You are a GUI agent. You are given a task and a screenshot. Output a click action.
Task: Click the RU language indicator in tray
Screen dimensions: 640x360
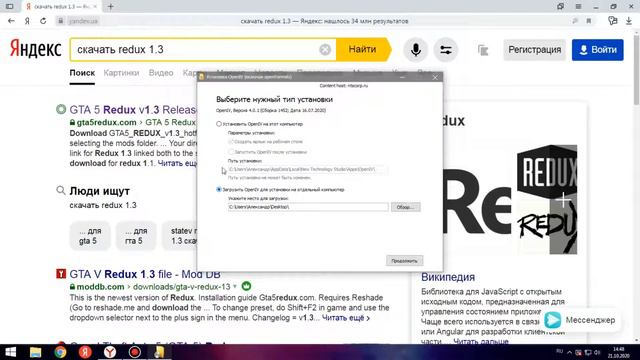tap(560, 351)
